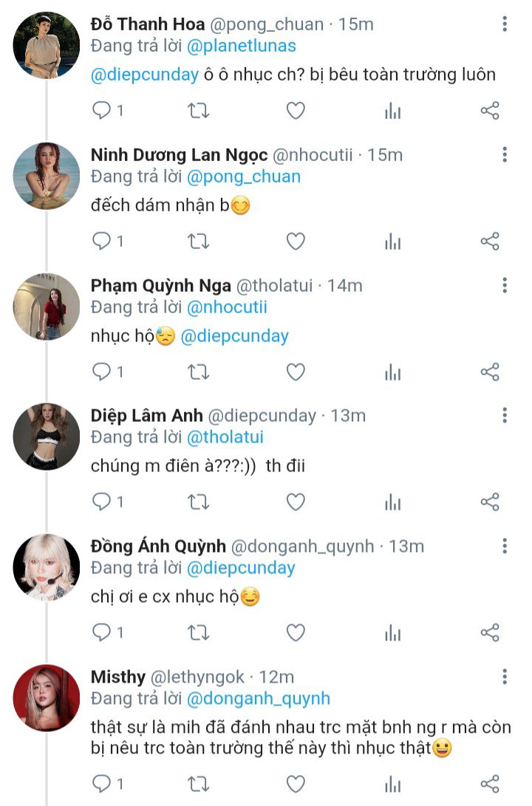Viewport: 532px width, 806px height.
Task: Share Đồng Ánh Quỳnh's tweet
Action: pyautogui.click(x=490, y=633)
